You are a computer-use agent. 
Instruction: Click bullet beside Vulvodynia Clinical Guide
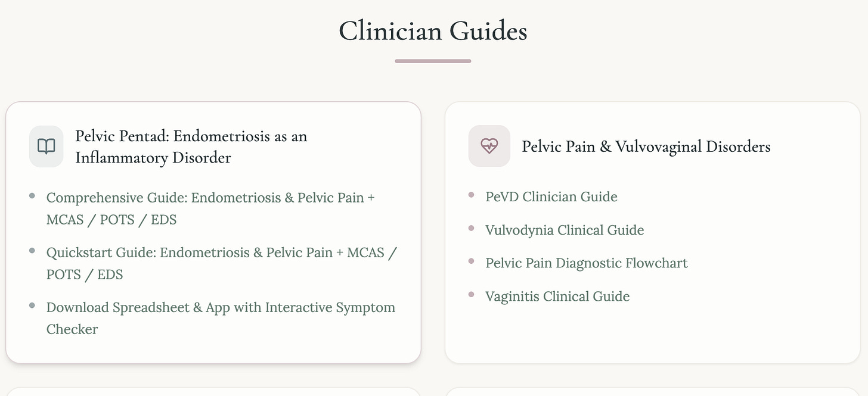click(471, 228)
